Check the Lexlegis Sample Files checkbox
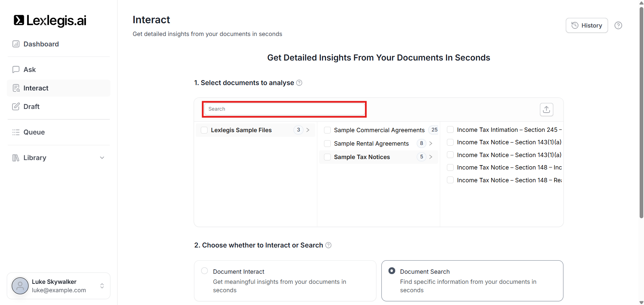The image size is (644, 305). click(x=204, y=130)
